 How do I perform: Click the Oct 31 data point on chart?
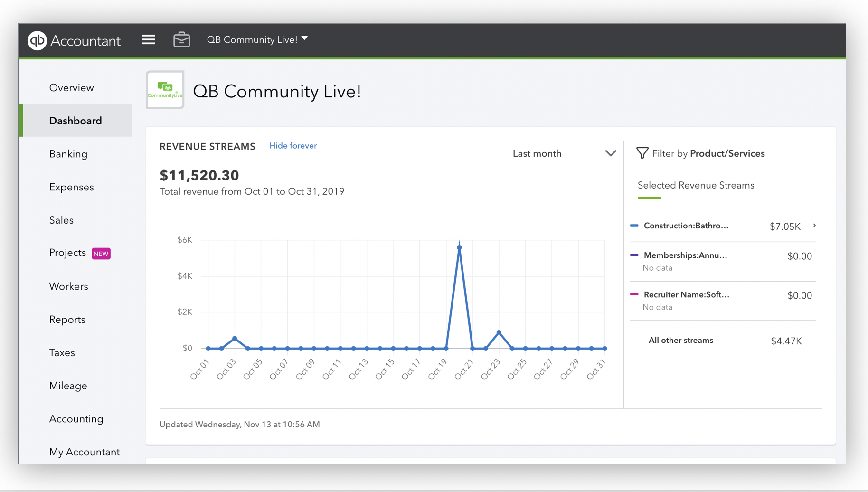(x=604, y=349)
